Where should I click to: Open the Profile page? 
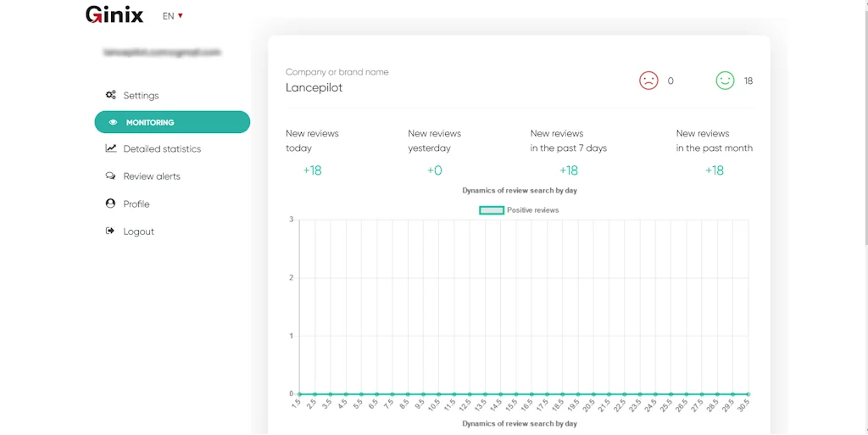tap(136, 204)
